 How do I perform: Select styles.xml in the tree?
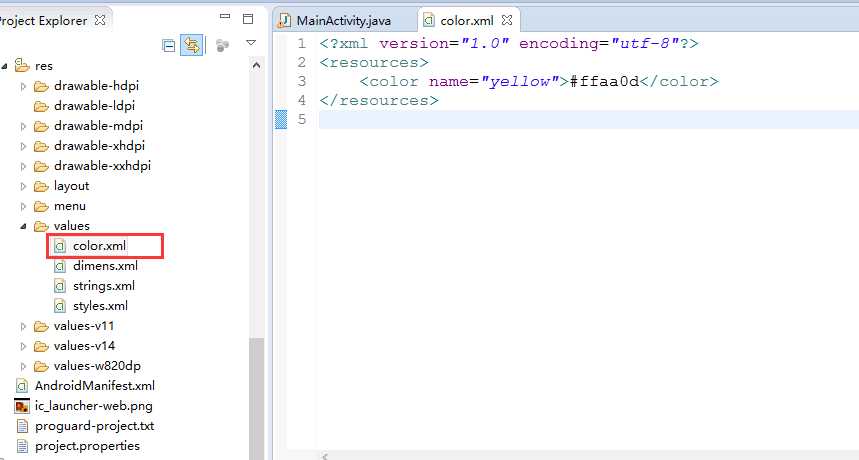click(100, 306)
